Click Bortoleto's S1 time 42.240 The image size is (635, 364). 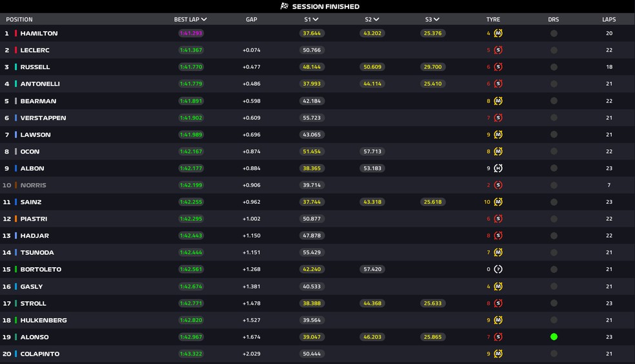click(x=312, y=269)
